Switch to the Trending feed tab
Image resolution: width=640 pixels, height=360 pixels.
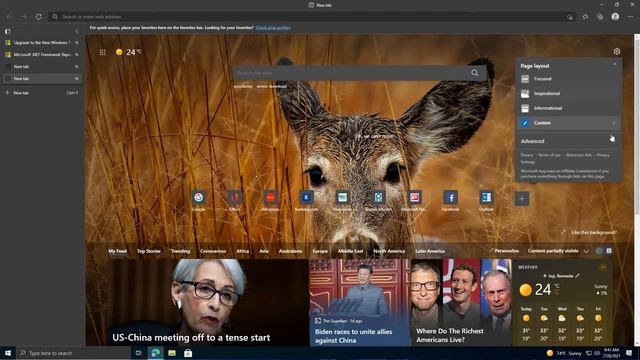click(180, 251)
